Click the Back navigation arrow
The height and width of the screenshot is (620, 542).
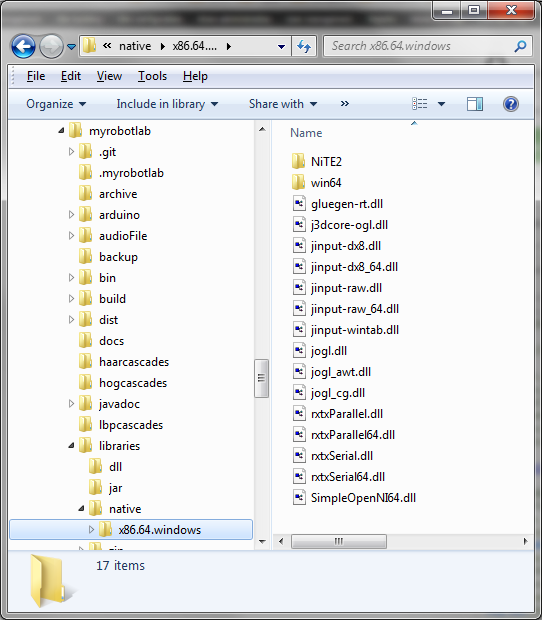(x=23, y=46)
